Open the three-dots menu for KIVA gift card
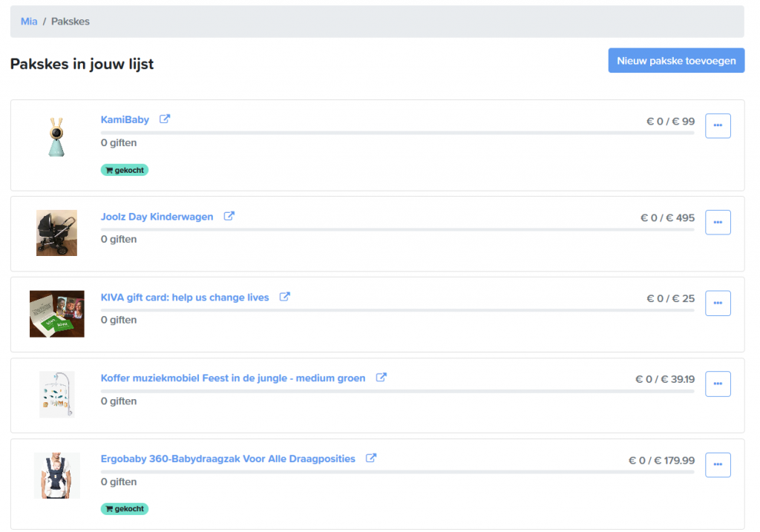 [x=718, y=303]
